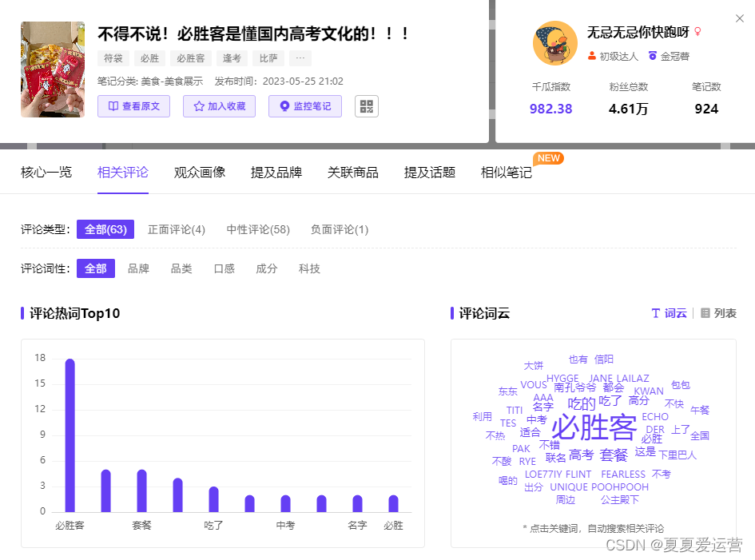
Task: Click 周边 in the word cloud
Action: tap(566, 500)
